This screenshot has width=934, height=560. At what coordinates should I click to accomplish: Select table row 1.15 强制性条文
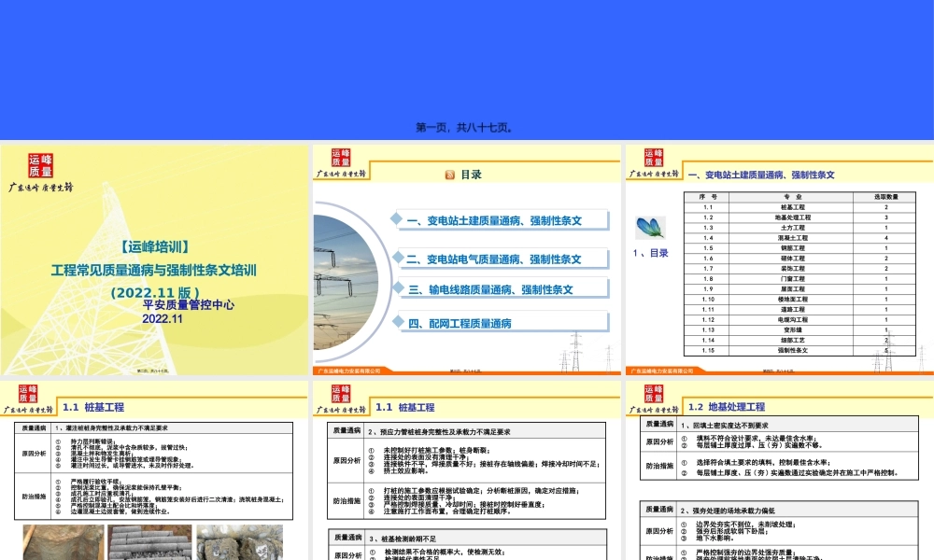point(793,350)
